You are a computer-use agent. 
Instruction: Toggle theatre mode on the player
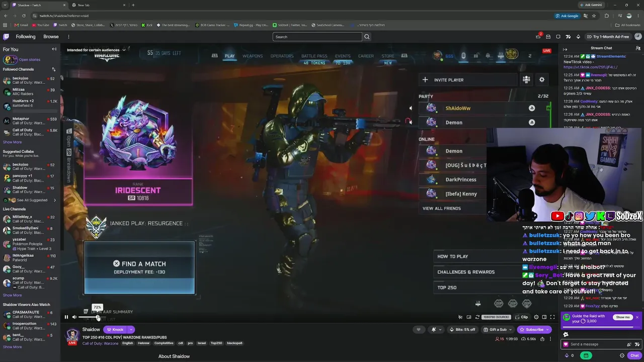(544, 317)
